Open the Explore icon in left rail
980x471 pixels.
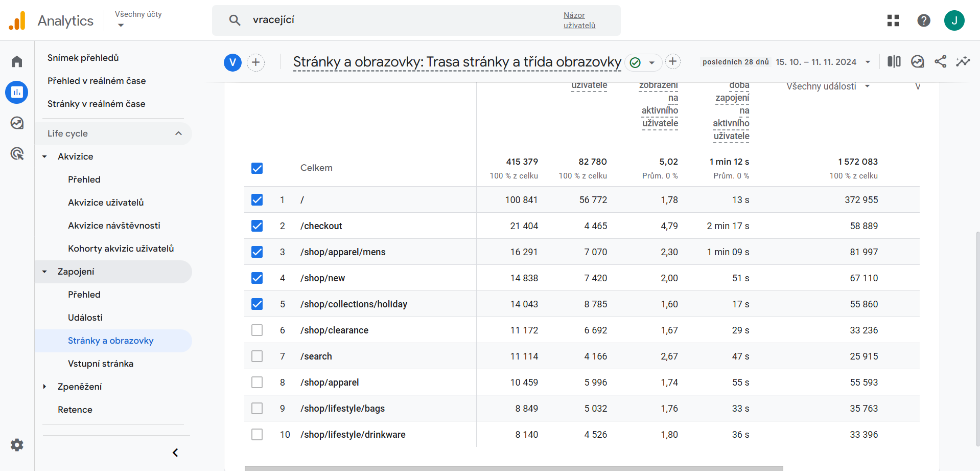[17, 123]
